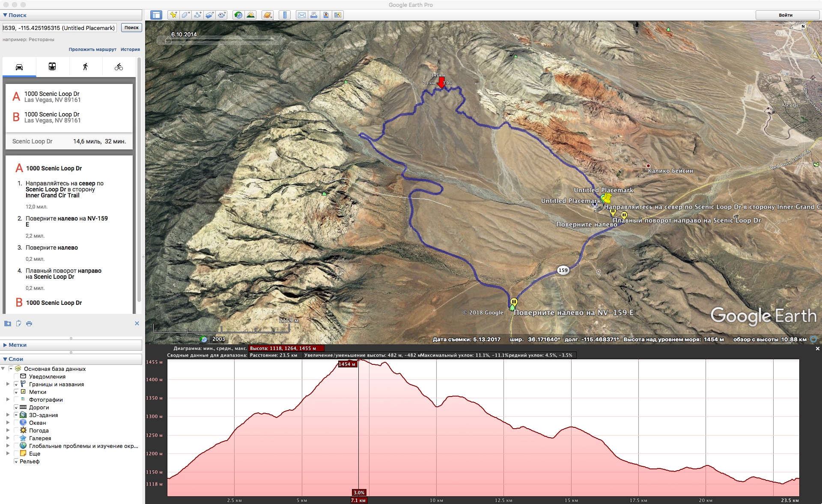The height and width of the screenshot is (504, 822).
Task: Select the Add Image Overlay tool
Action: (209, 15)
